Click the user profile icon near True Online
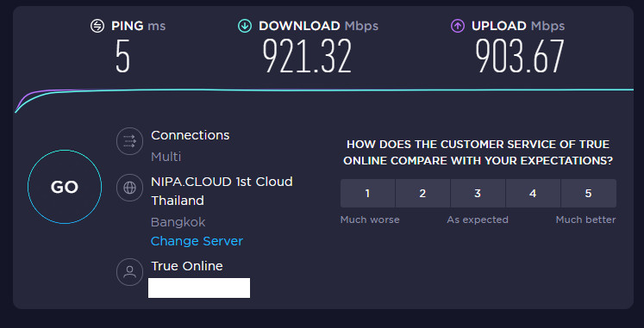Image resolution: width=644 pixels, height=328 pixels. [130, 272]
